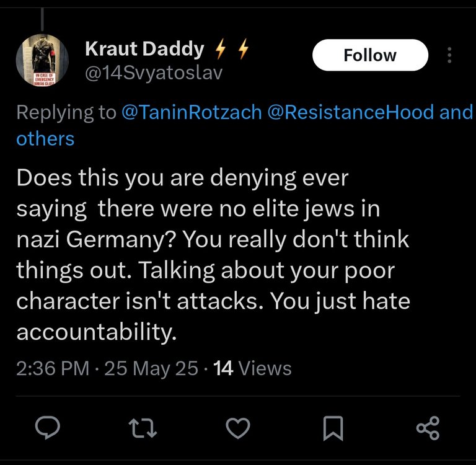Screen dimensions: 476x465
Task: View the 14 Views analytics
Action: click(252, 368)
